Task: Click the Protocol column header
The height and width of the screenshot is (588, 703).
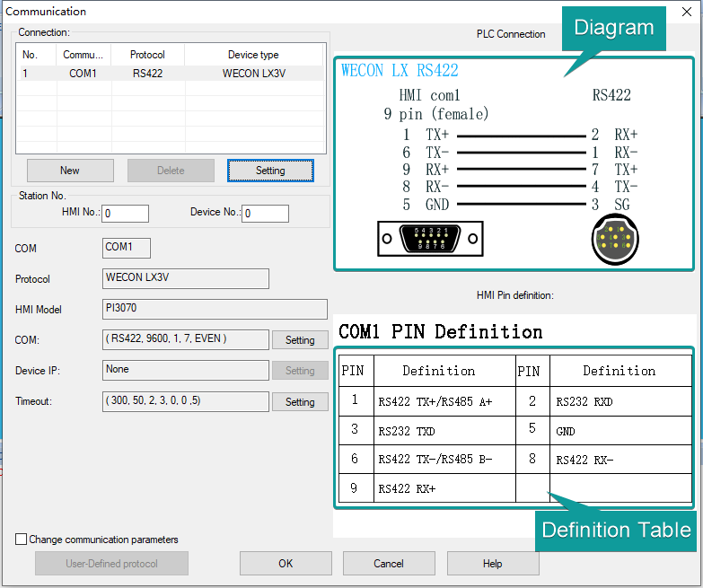Action: pos(147,55)
